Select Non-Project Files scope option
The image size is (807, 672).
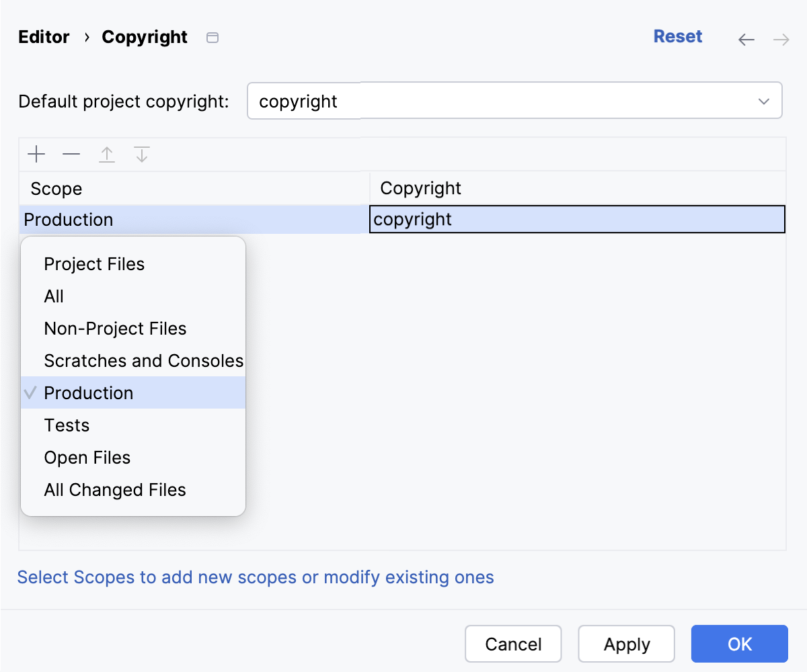click(115, 329)
